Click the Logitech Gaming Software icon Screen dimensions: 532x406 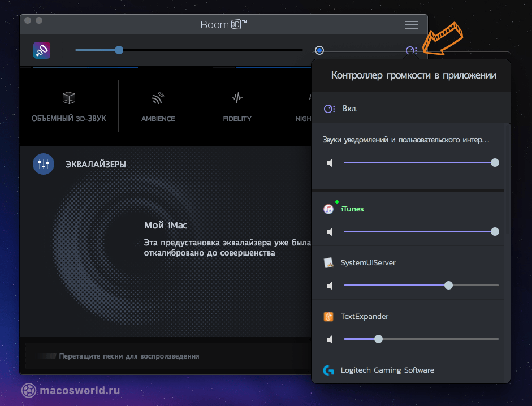click(x=328, y=370)
